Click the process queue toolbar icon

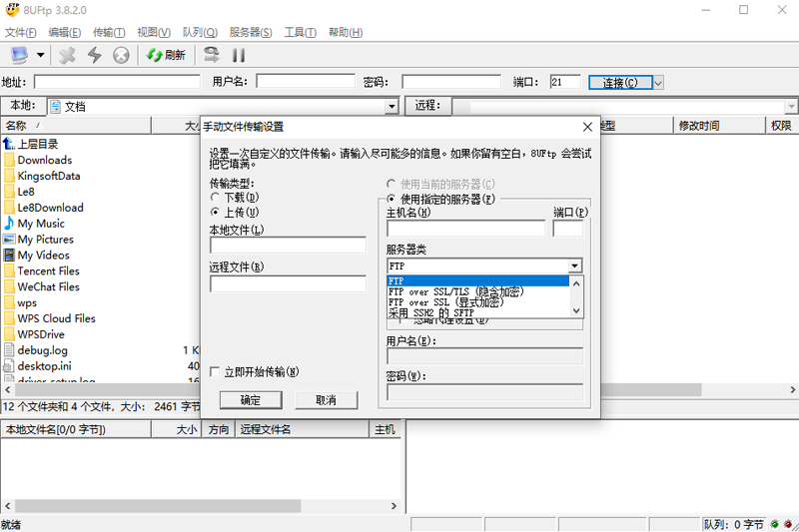[x=211, y=55]
